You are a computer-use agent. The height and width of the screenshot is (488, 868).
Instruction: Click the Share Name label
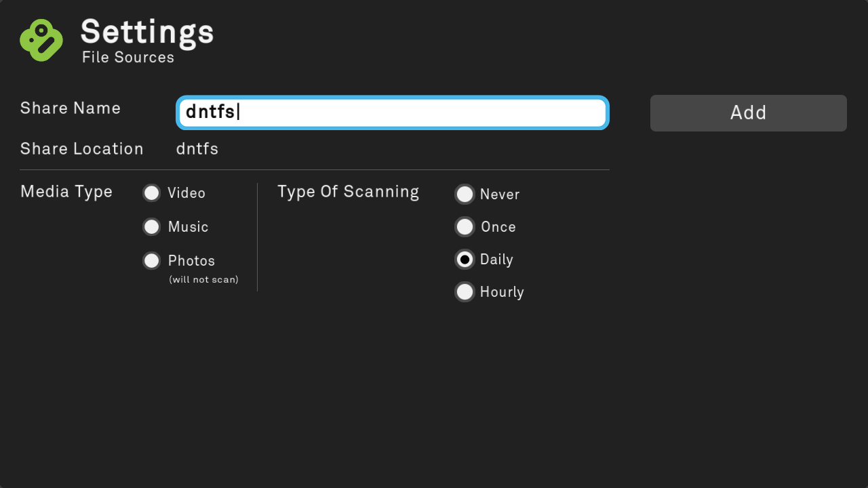71,108
